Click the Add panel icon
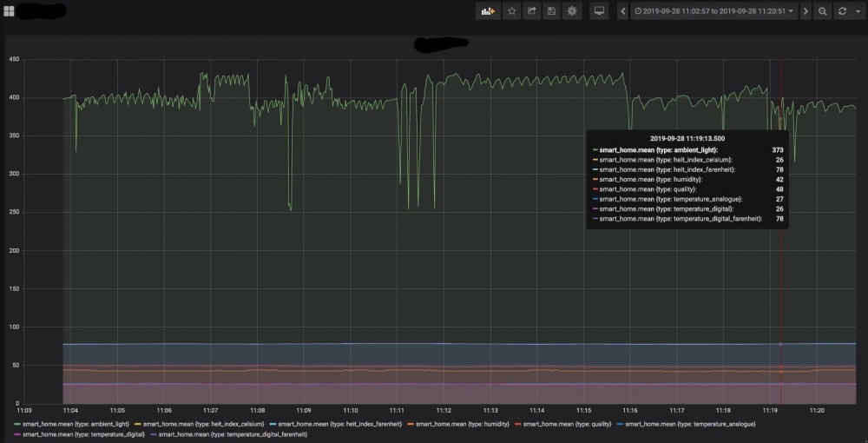Screen dimensions: 868x443 coord(488,11)
